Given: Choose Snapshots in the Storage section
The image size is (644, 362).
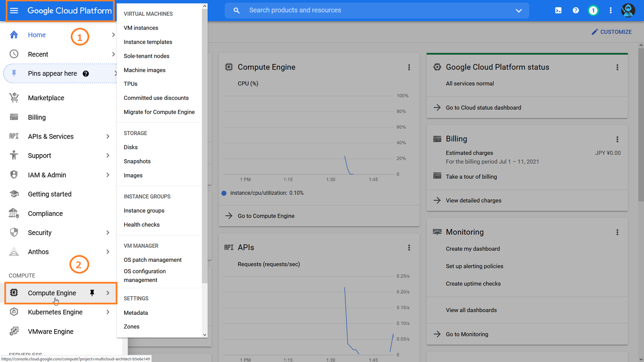Looking at the screenshot, I should pos(137,161).
